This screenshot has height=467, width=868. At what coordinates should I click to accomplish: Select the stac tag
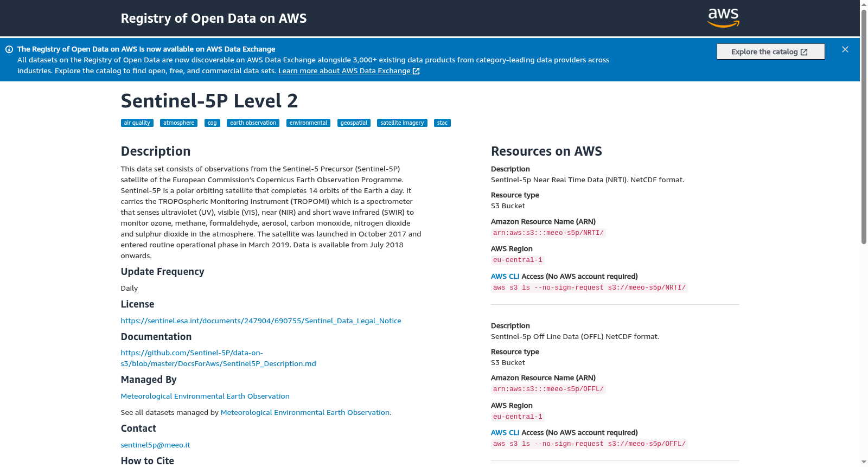click(442, 123)
